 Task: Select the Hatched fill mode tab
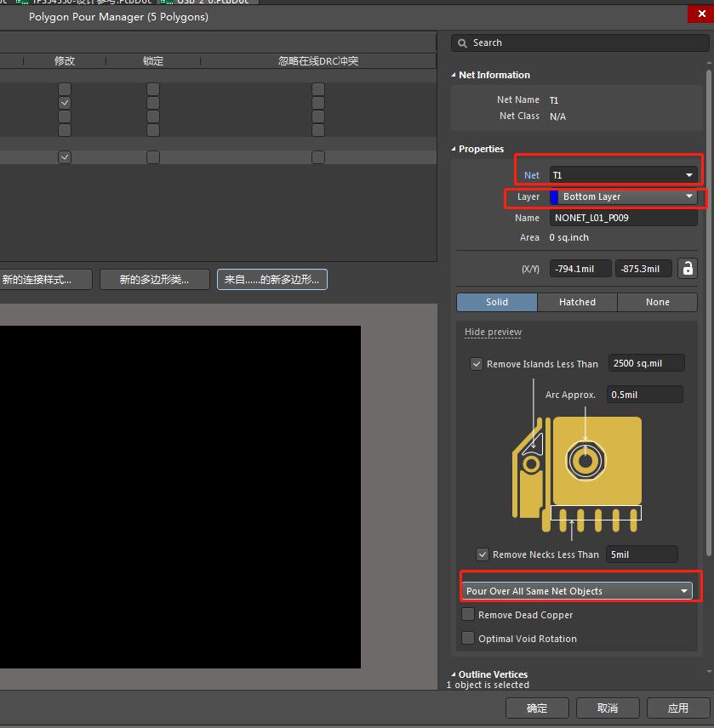[577, 302]
